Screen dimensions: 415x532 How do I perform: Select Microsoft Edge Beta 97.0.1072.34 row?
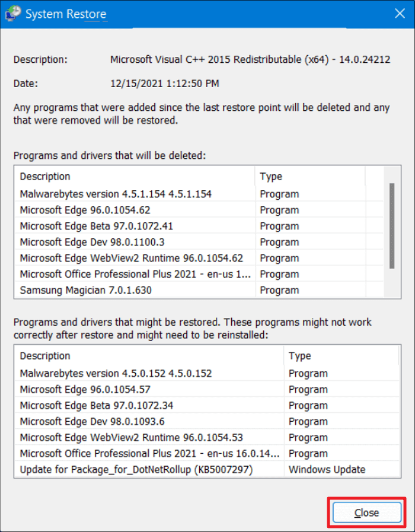[x=97, y=405]
